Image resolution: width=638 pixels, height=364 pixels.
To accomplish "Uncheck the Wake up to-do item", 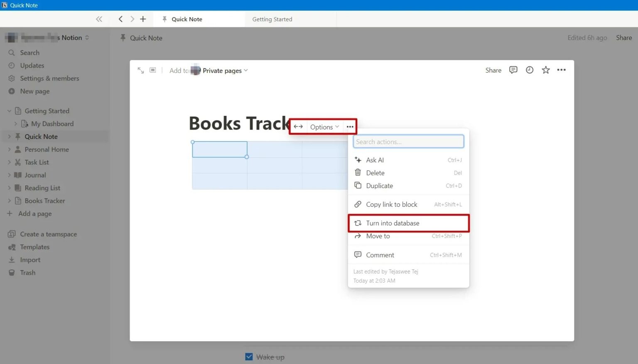I will pos(248,356).
